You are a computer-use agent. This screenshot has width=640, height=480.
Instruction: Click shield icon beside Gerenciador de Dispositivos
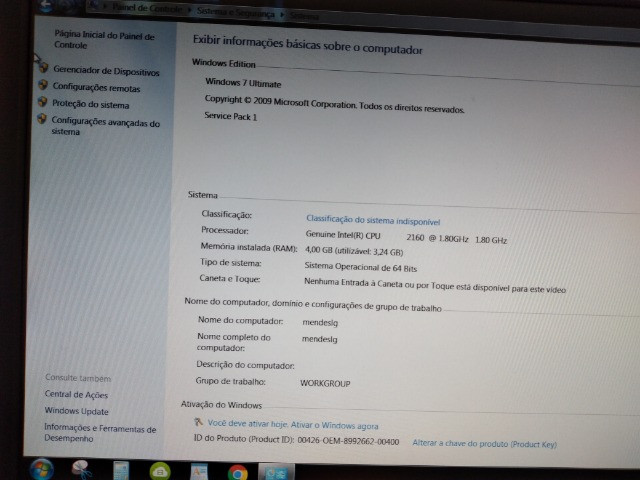point(43,68)
